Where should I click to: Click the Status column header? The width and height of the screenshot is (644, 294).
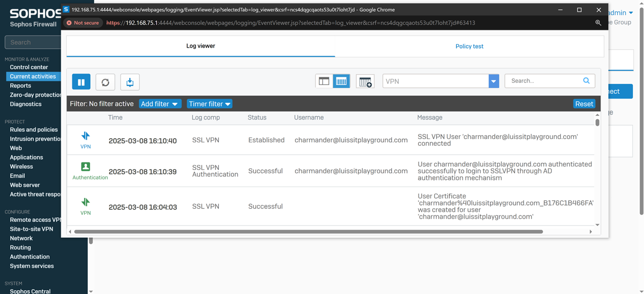pos(257,117)
